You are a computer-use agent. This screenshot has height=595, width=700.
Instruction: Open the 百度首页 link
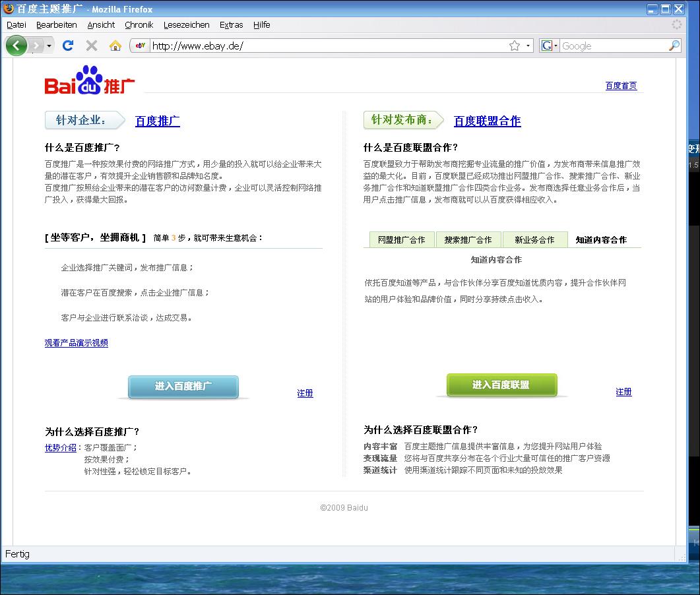(621, 86)
